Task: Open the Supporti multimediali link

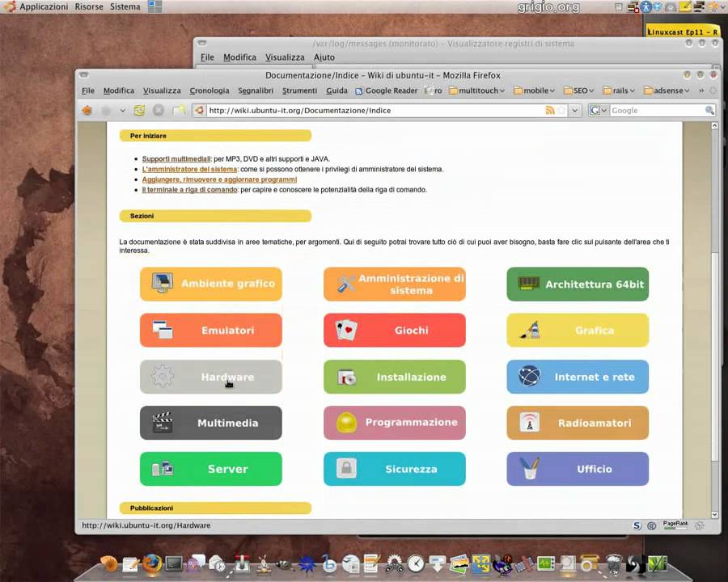Action: click(176, 158)
